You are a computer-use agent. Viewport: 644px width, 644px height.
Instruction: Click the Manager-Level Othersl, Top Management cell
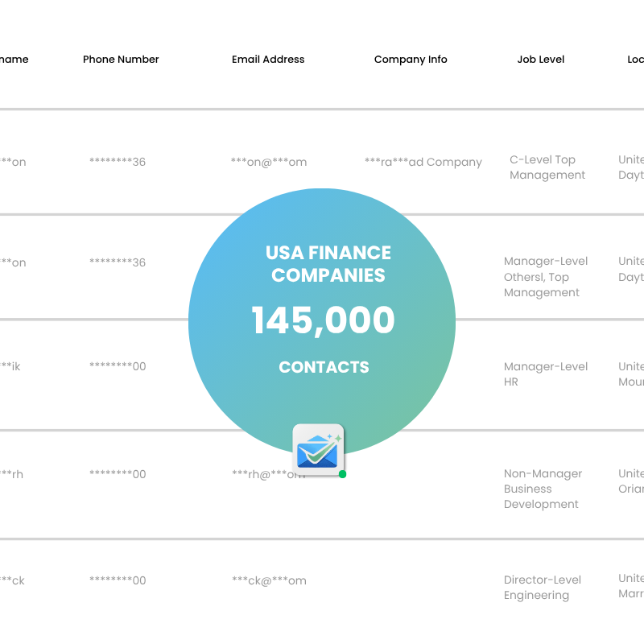coord(546,277)
